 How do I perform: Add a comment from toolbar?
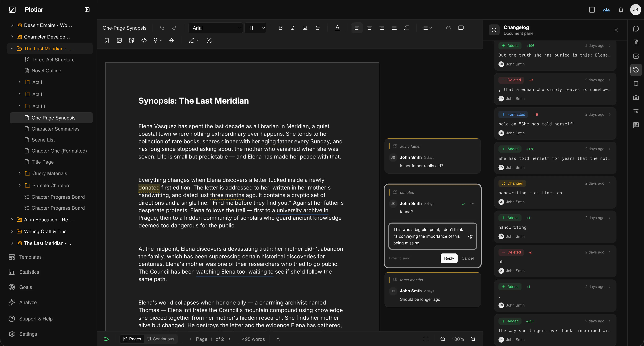[461, 28]
